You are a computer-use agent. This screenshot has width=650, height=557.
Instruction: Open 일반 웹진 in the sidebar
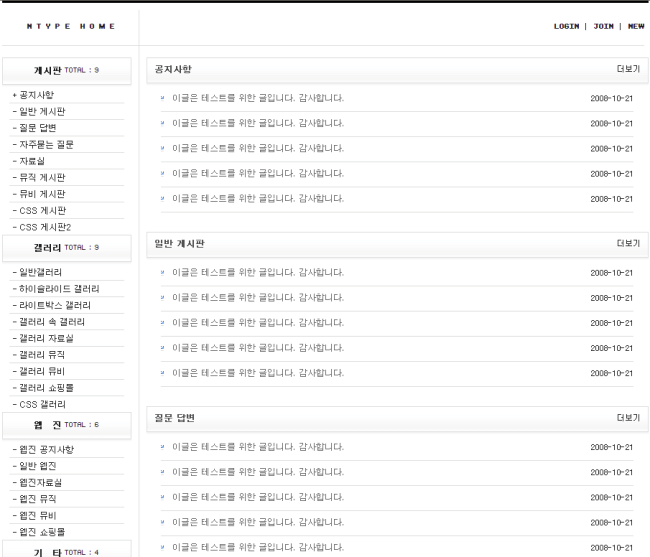(x=37, y=466)
